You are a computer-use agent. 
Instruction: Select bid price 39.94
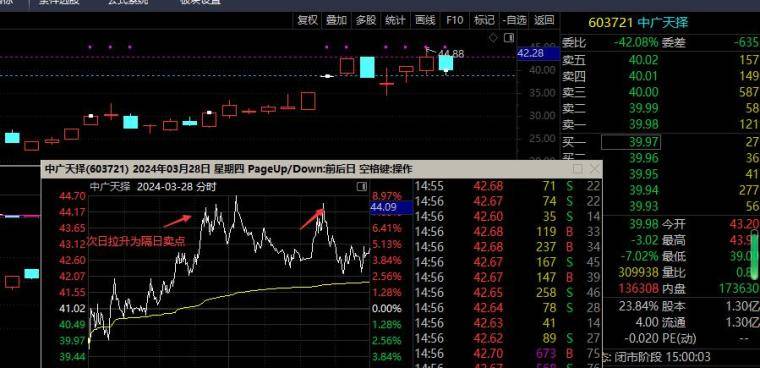644,190
